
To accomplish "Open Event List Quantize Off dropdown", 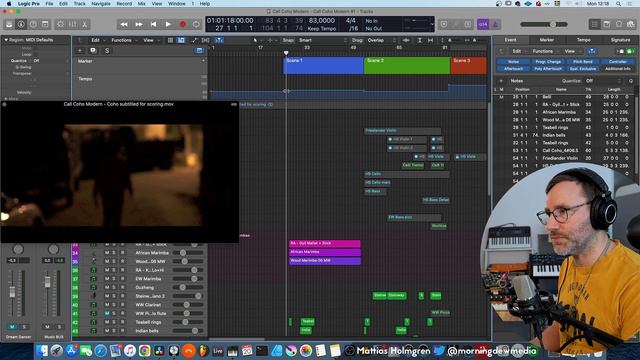I will pos(603,81).
